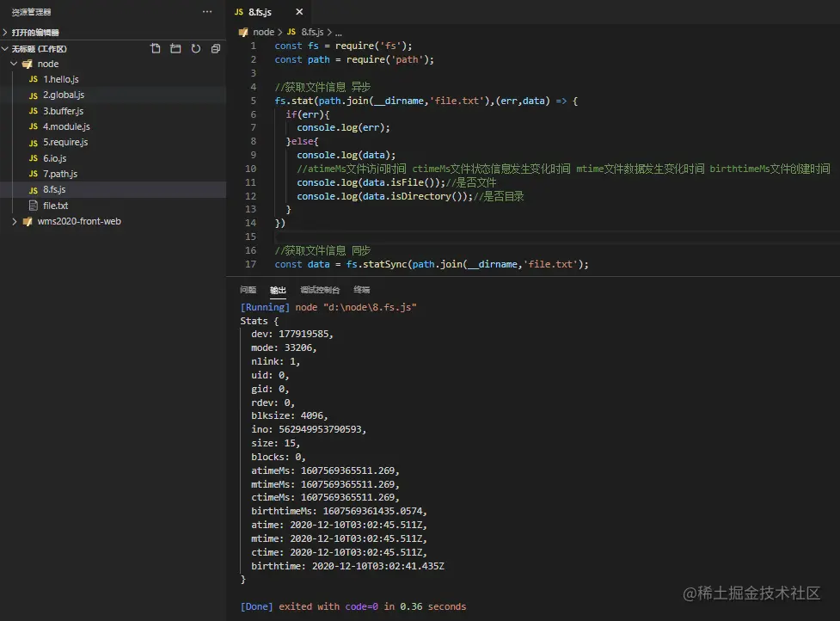Click the 8.fs.js breadcrumb segment

[312, 32]
